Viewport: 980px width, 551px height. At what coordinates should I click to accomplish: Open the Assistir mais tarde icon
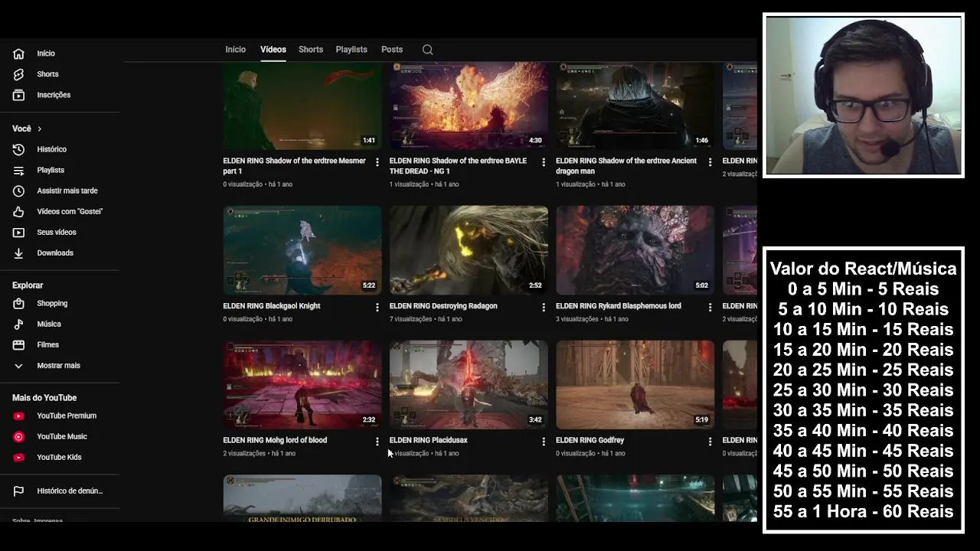(x=19, y=191)
